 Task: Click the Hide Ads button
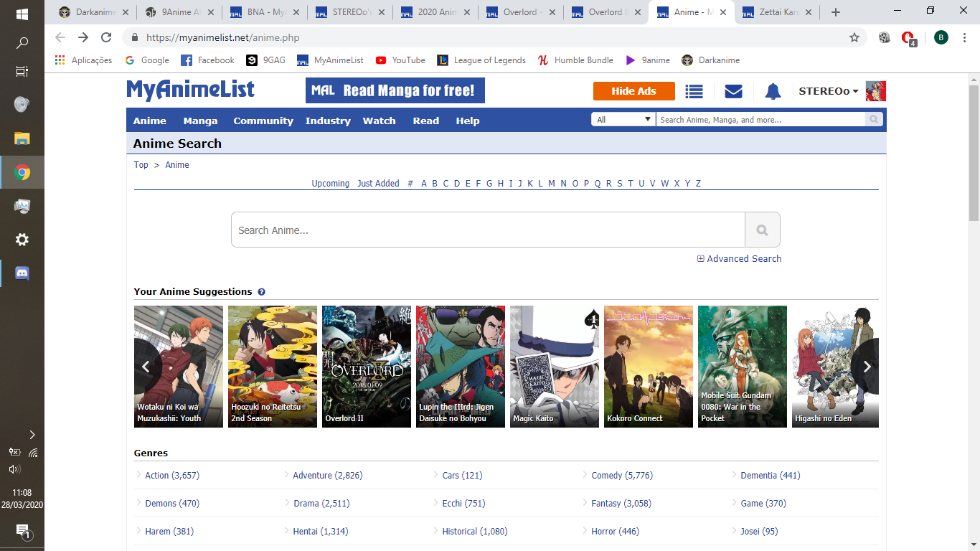(633, 91)
